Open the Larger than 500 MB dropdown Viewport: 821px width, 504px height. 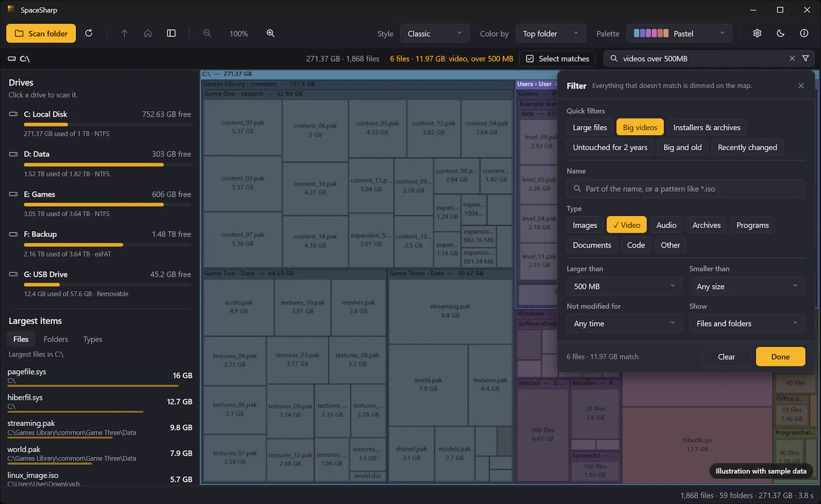pos(624,286)
